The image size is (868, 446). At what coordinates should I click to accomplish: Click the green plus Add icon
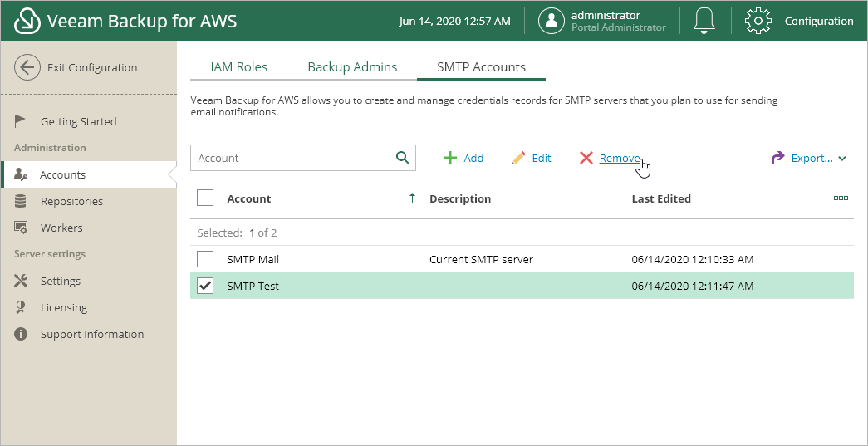point(450,158)
